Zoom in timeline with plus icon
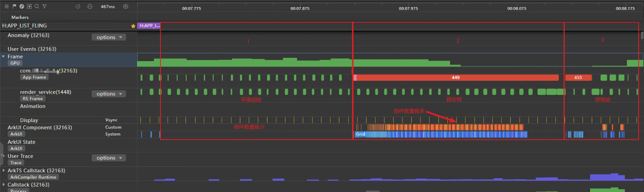 [x=126, y=6]
